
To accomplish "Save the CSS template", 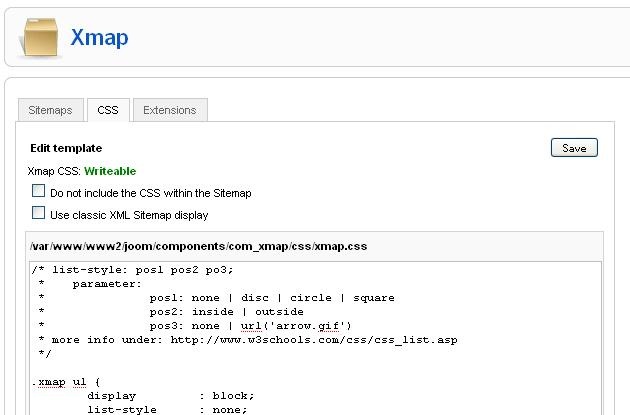I will pyautogui.click(x=574, y=148).
